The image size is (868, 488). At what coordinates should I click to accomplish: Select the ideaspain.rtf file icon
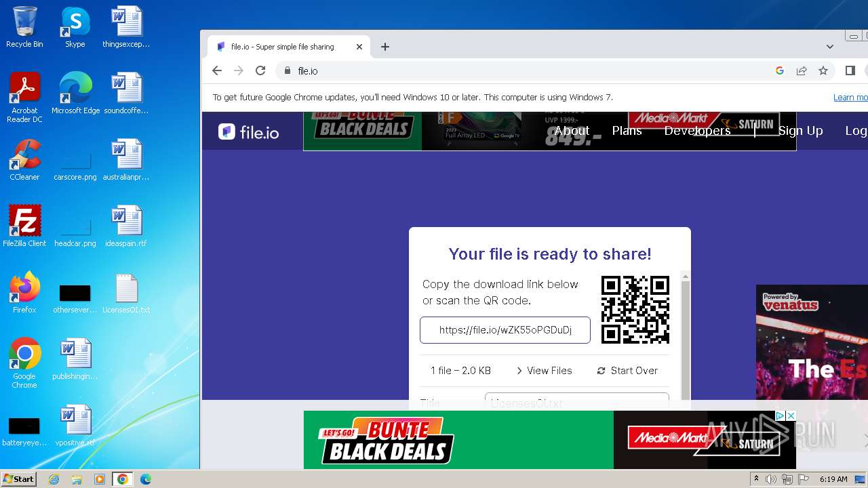tap(126, 226)
